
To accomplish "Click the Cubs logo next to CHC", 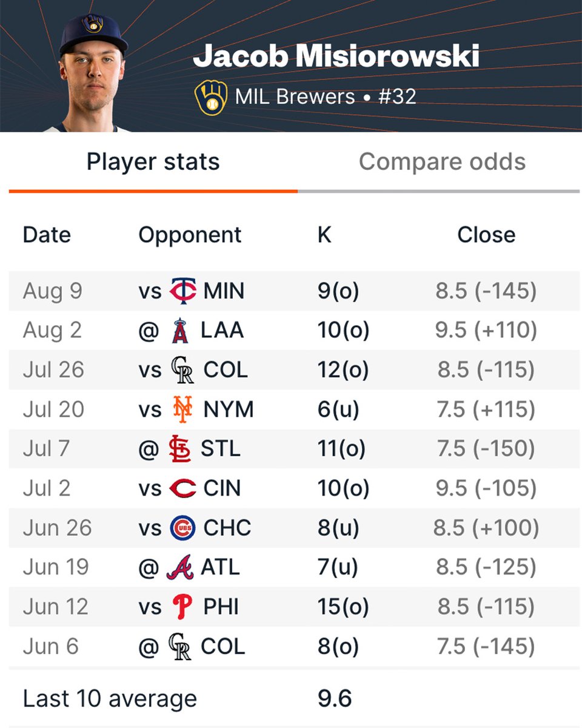I will (x=182, y=528).
